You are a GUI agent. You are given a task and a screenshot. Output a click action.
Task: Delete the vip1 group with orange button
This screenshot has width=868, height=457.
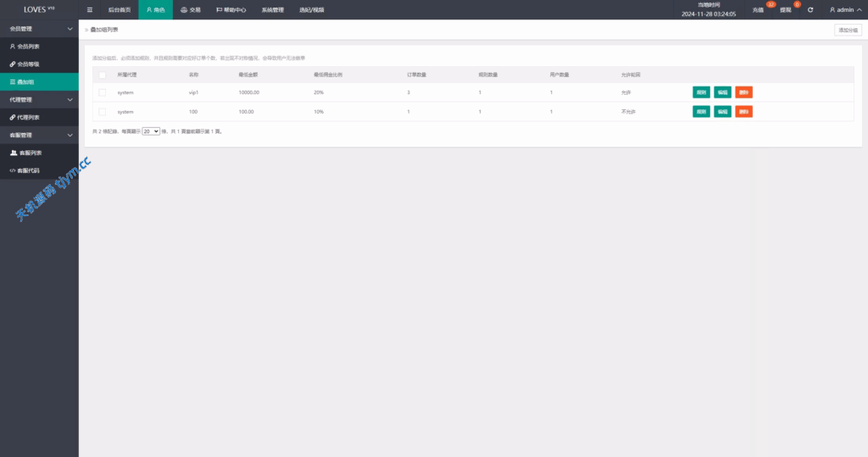coord(743,92)
